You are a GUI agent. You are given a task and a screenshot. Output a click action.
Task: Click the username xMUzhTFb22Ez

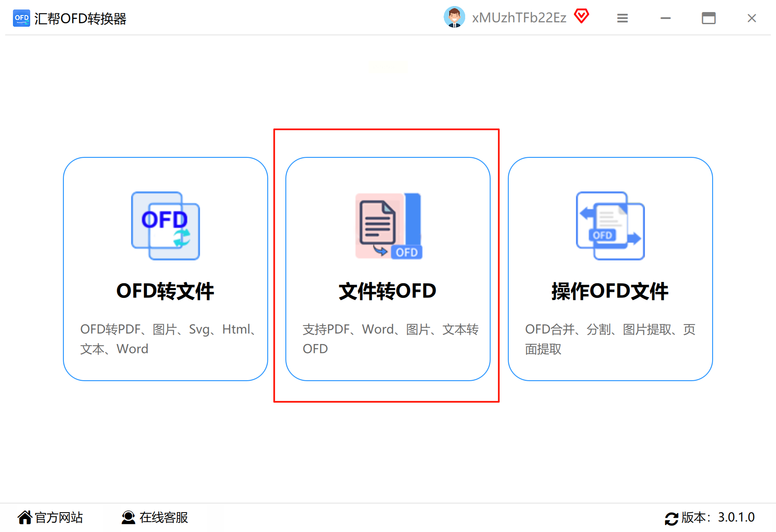pyautogui.click(x=519, y=18)
